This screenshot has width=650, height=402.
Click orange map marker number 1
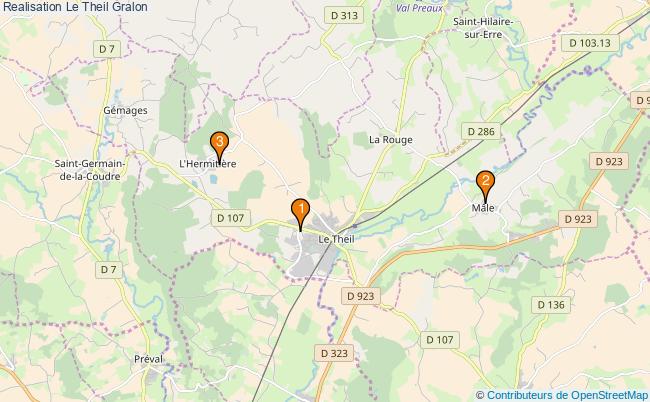[x=301, y=213]
